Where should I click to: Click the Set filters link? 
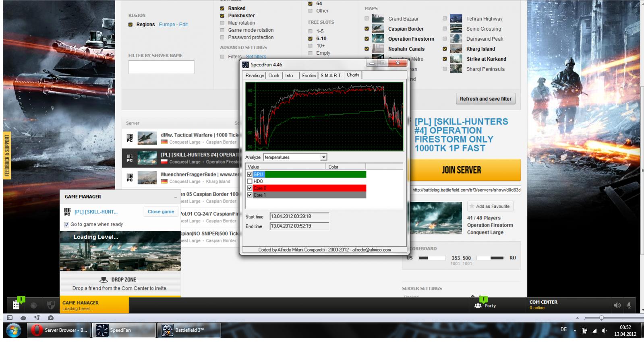(256, 56)
